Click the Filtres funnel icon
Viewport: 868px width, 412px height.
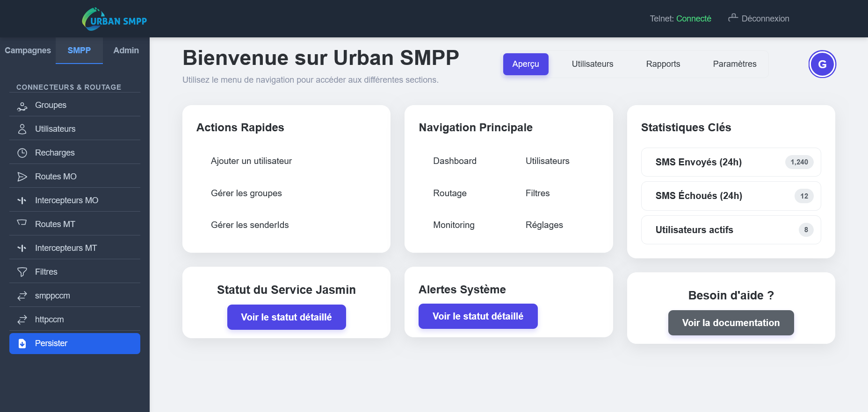click(x=22, y=272)
